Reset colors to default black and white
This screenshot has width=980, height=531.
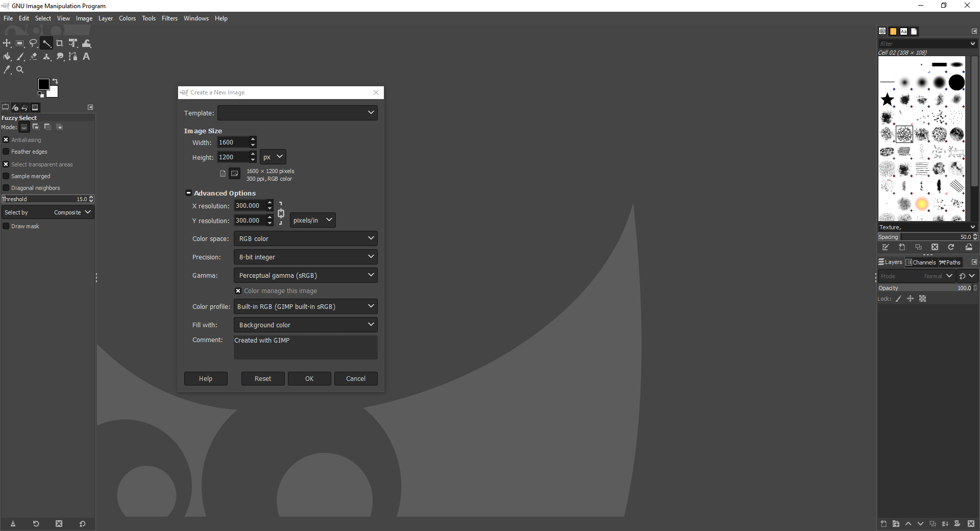40,94
